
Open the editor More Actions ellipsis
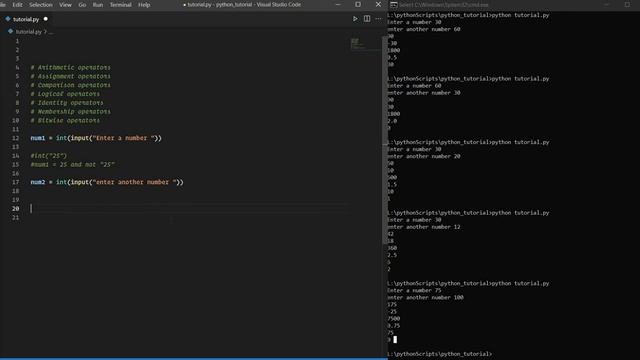pyautogui.click(x=378, y=19)
